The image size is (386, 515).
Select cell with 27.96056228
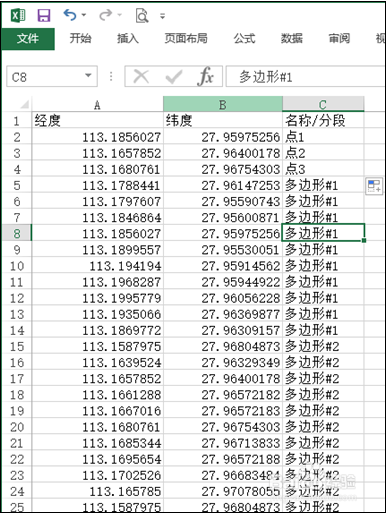(x=223, y=298)
